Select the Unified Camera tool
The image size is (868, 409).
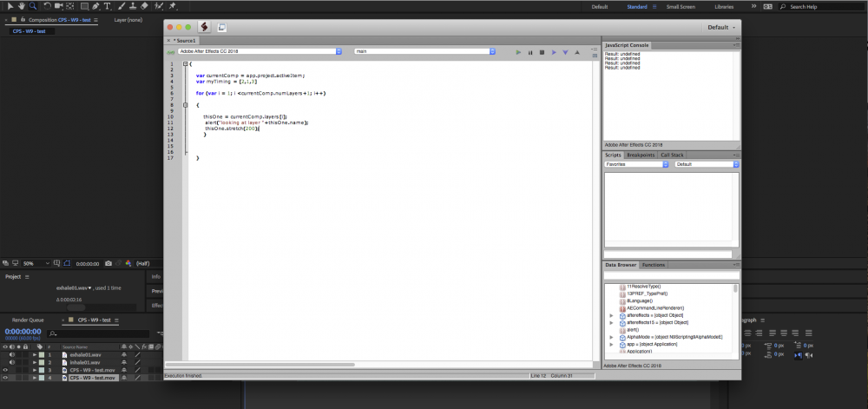click(59, 6)
